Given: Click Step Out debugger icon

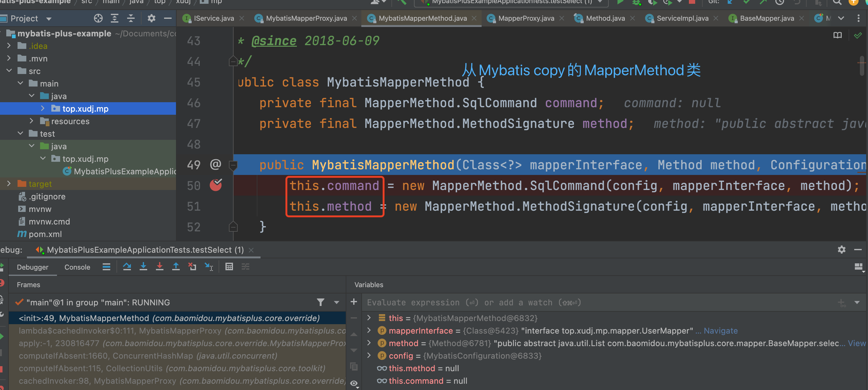Looking at the screenshot, I should 176,267.
